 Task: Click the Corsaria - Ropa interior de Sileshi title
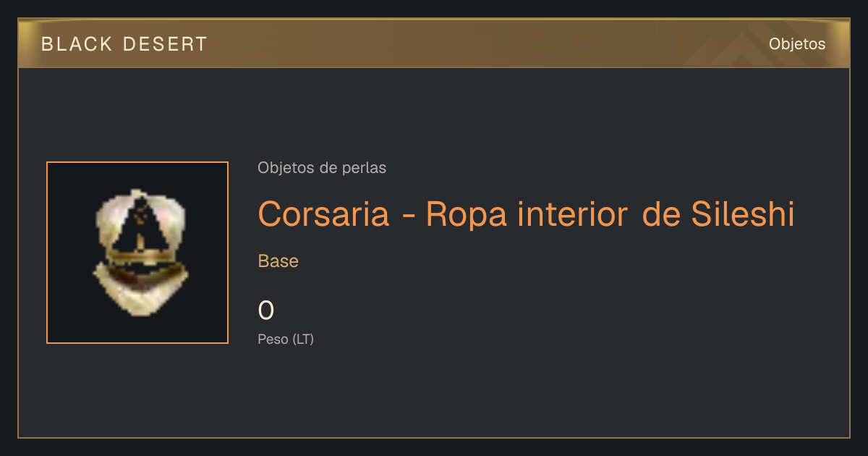[x=526, y=214]
